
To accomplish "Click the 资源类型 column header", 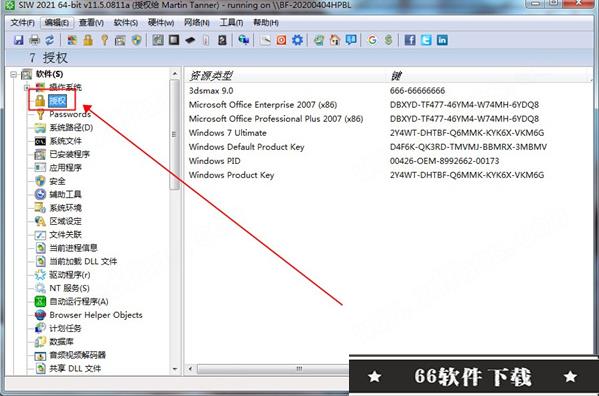I will [211, 76].
